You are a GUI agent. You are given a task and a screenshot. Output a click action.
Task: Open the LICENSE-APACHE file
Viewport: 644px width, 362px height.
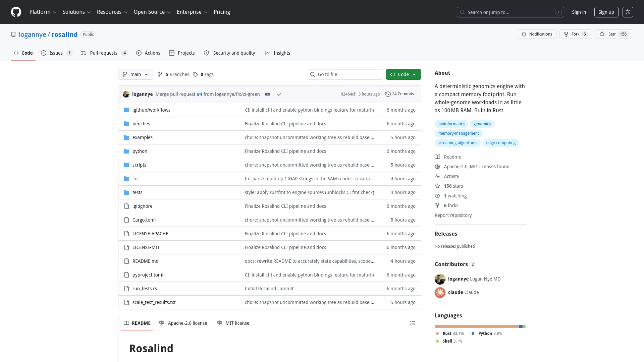pos(150,234)
